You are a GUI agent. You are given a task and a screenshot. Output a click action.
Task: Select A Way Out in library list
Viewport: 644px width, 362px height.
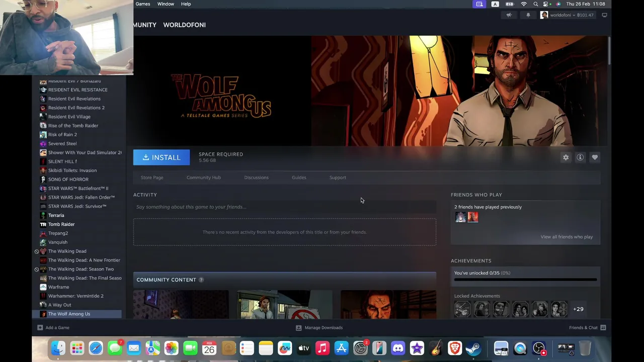59,305
